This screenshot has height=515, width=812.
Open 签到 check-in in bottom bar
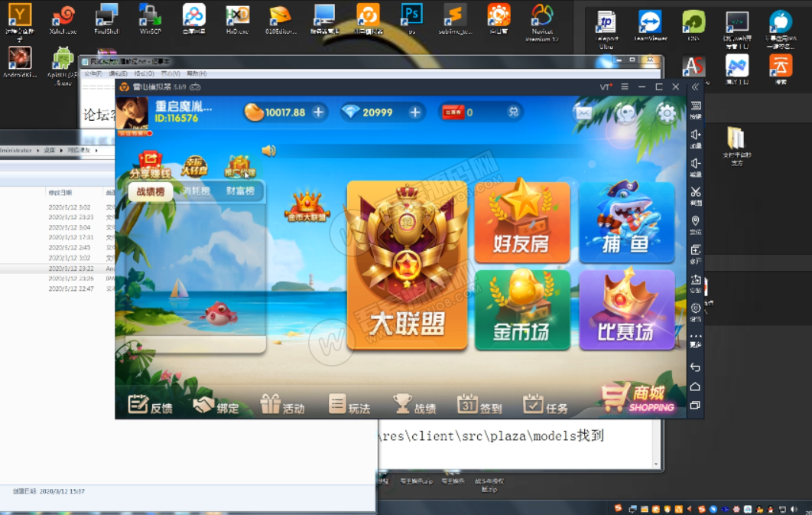[x=479, y=405]
